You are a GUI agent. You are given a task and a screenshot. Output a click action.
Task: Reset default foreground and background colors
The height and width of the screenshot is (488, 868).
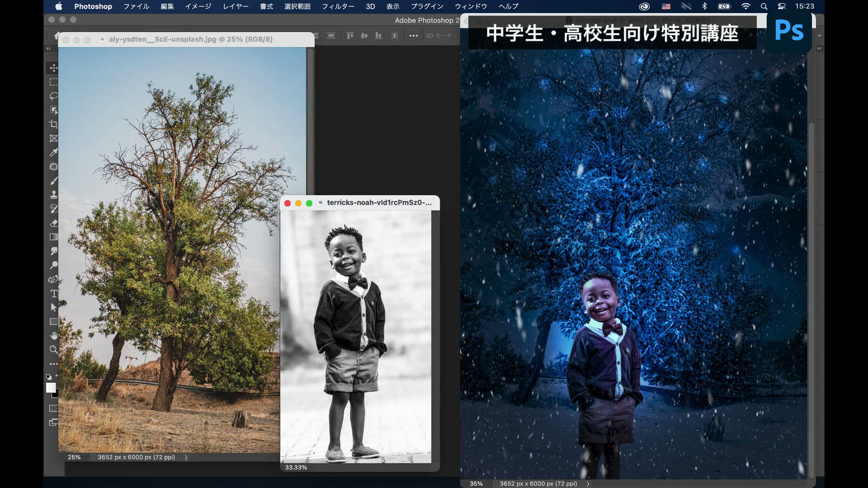48,377
